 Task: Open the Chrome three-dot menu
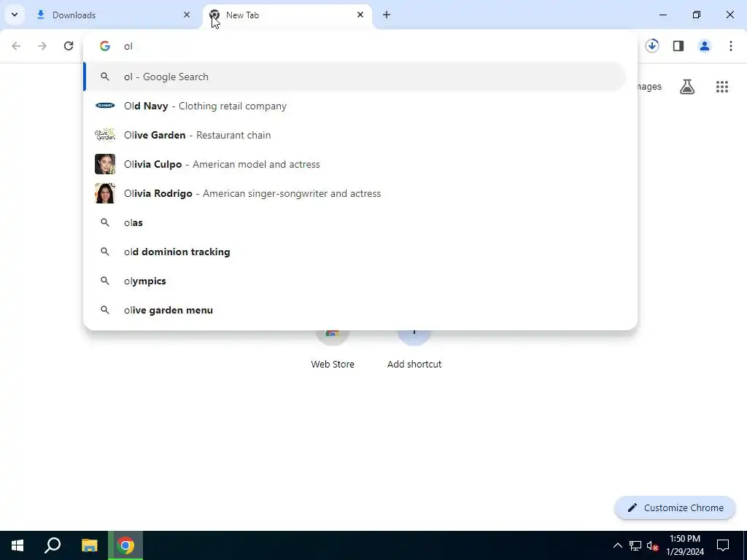click(731, 46)
